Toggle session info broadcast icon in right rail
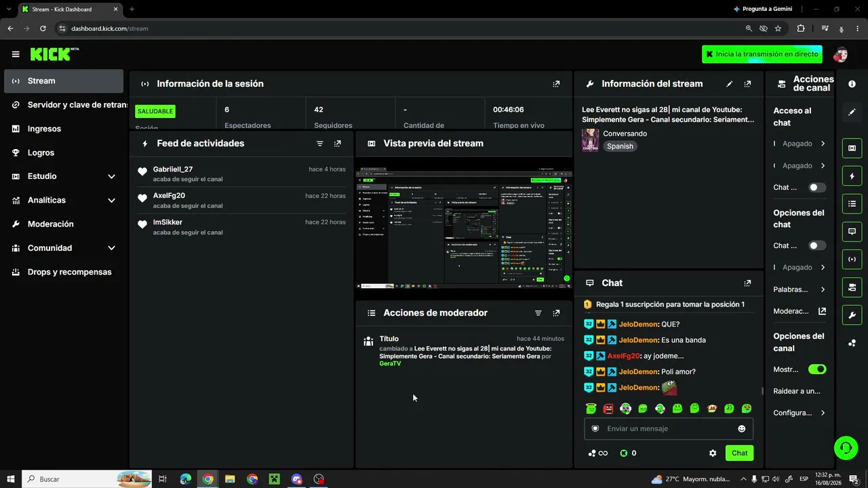Image resolution: width=868 pixels, height=488 pixels. click(x=852, y=259)
